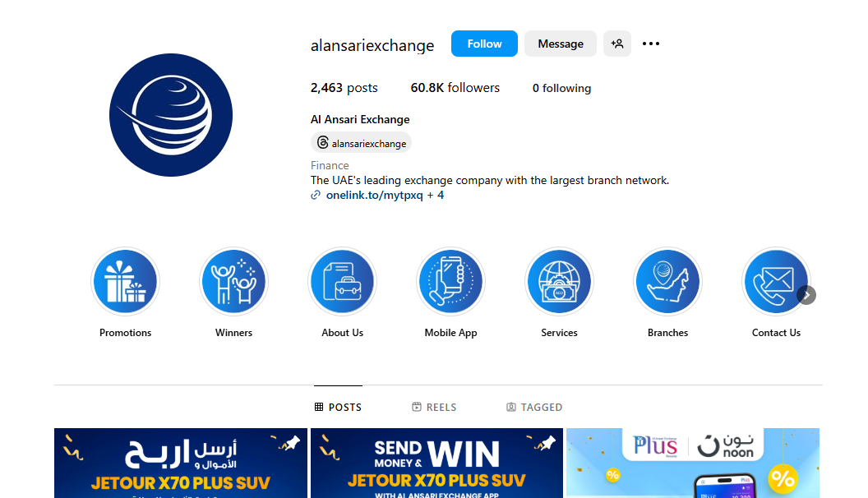Follow the alansariexchange account
Image resolution: width=868 pixels, height=498 pixels.
tap(484, 44)
